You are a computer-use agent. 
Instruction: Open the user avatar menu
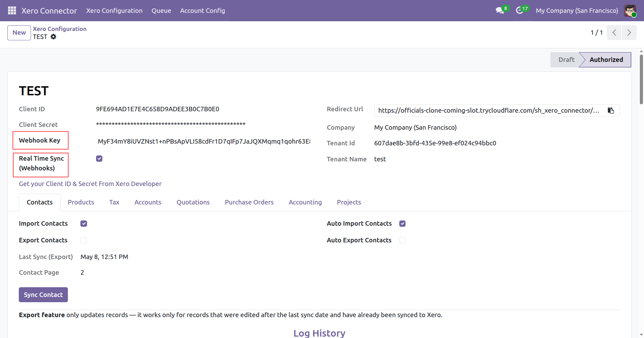click(630, 10)
